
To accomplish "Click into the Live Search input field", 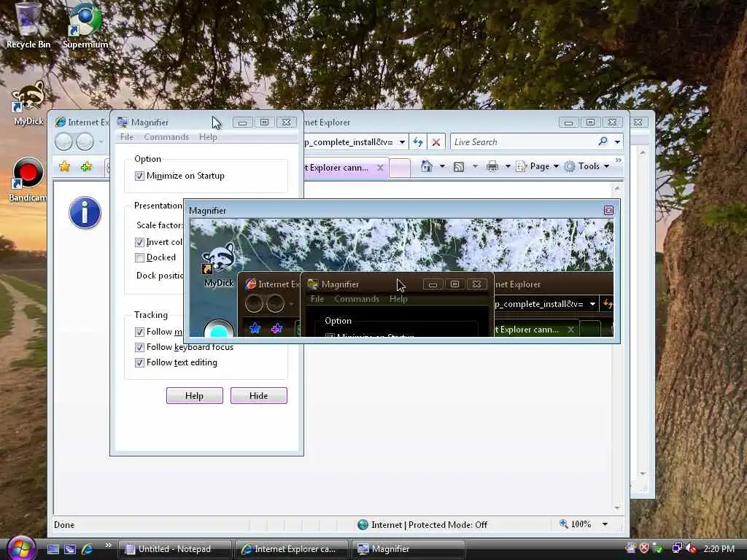I will (x=524, y=142).
